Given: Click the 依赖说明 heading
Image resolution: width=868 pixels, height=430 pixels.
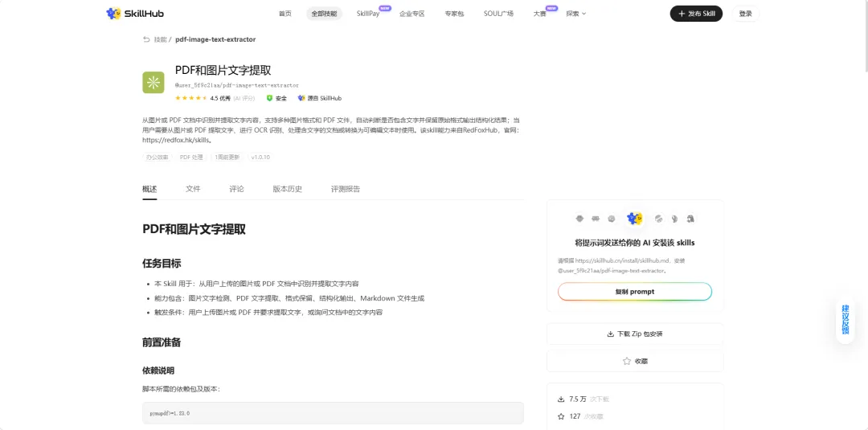Looking at the screenshot, I should [x=158, y=370].
